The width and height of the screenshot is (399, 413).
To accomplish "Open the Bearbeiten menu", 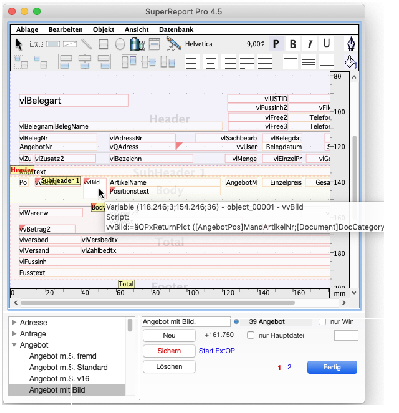I will (65, 29).
